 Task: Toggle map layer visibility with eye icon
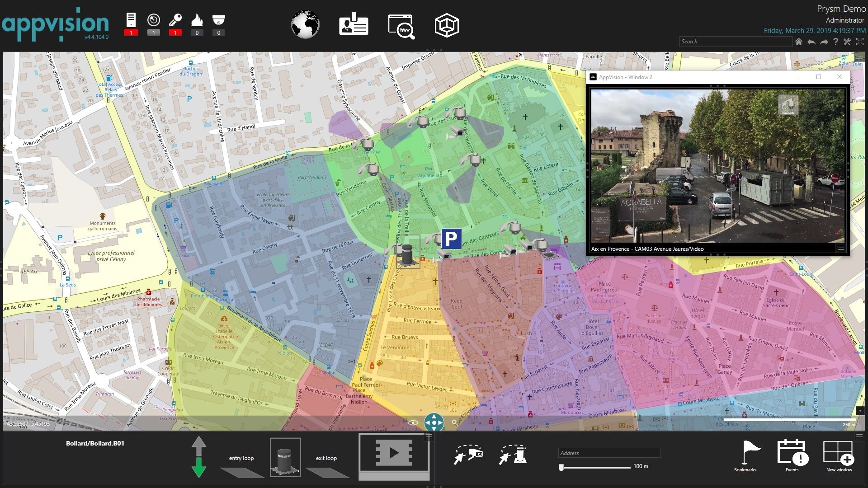(x=412, y=423)
